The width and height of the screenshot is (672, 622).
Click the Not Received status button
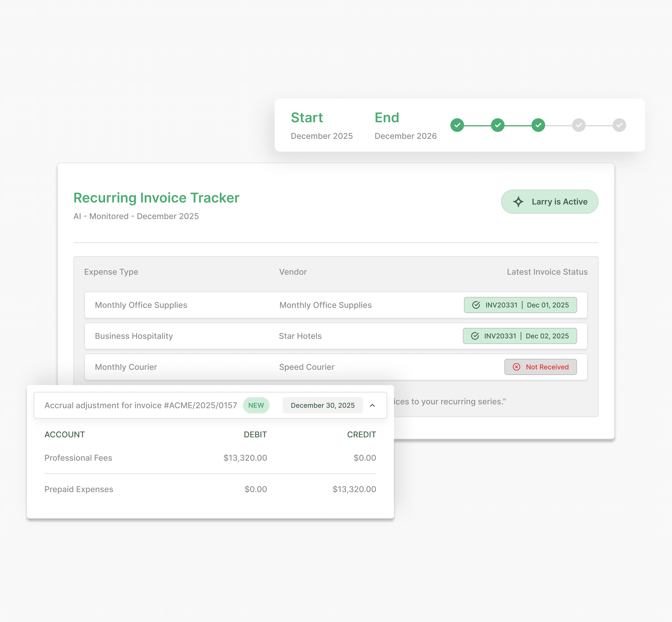540,367
